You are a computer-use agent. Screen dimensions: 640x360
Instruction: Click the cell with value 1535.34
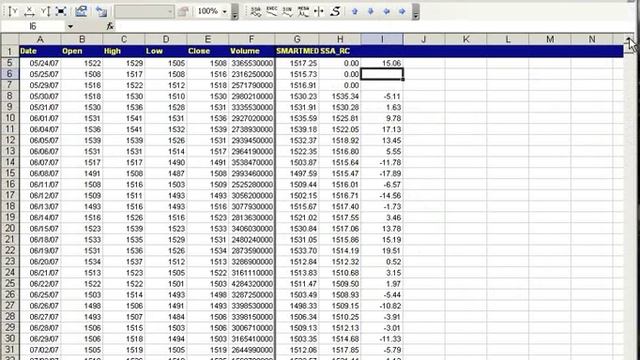click(340, 96)
